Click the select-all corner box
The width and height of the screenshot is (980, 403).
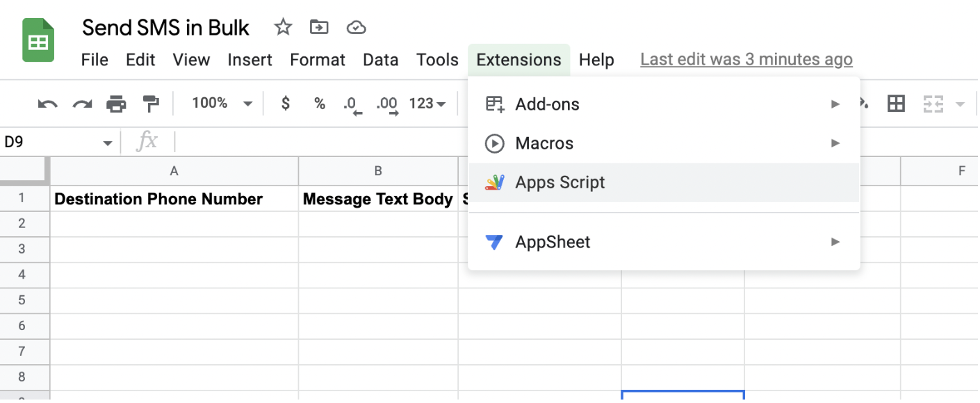[x=25, y=171]
